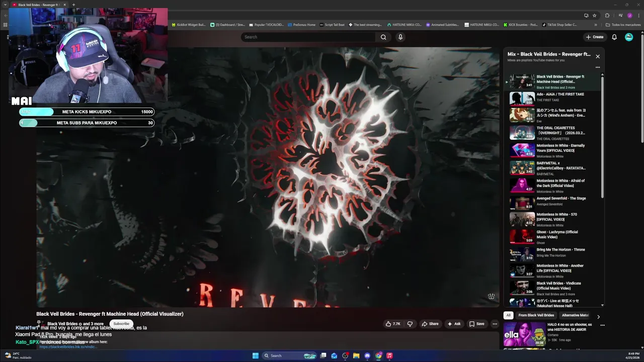Open The best streaming bookmark
Viewport: 644px width, 362px height.
click(365, 25)
